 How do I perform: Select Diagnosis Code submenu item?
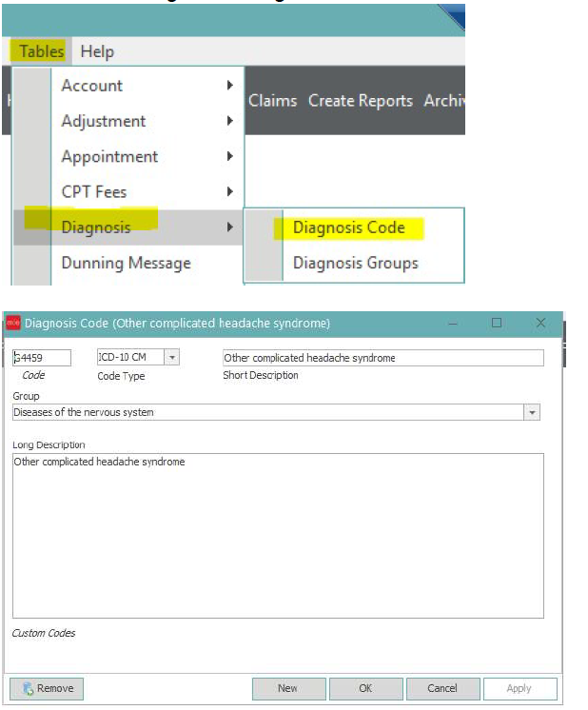348,227
